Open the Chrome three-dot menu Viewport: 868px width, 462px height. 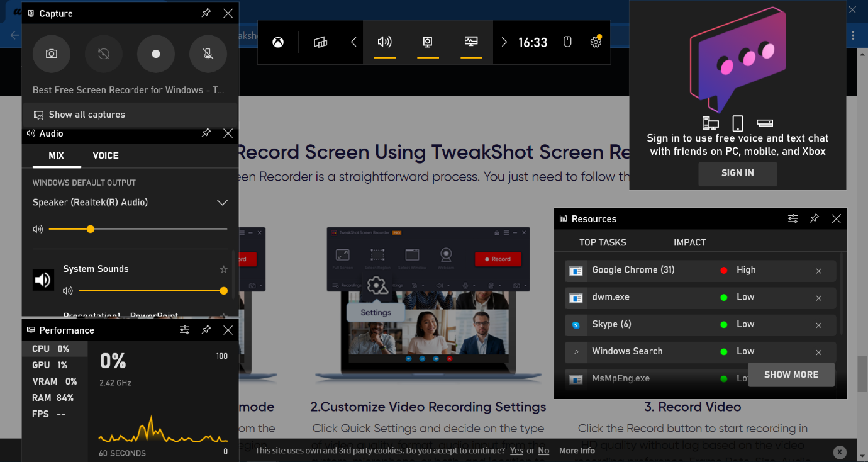[854, 35]
